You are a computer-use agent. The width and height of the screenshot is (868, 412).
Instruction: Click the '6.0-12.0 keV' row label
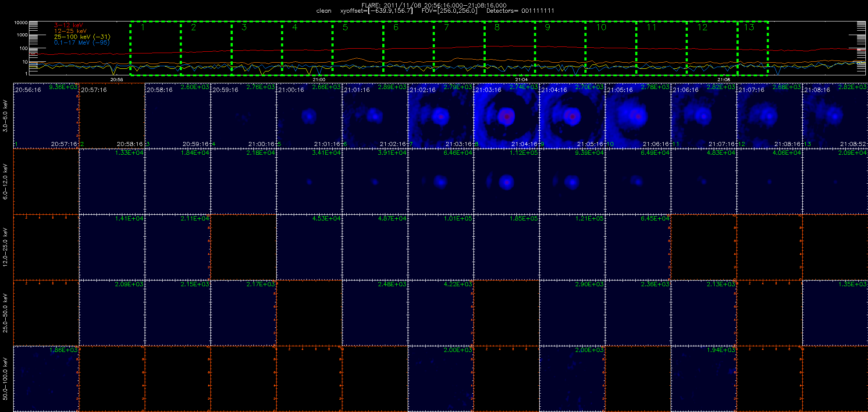pos(5,181)
